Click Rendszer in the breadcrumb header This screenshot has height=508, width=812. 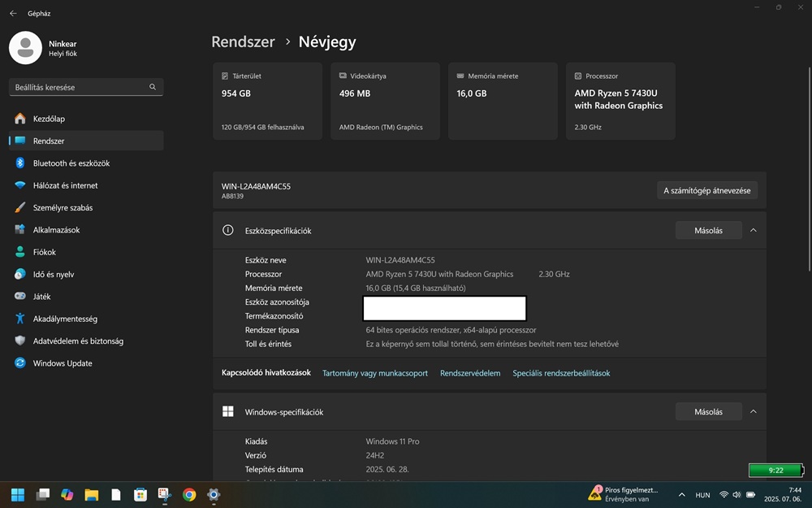pyautogui.click(x=243, y=42)
